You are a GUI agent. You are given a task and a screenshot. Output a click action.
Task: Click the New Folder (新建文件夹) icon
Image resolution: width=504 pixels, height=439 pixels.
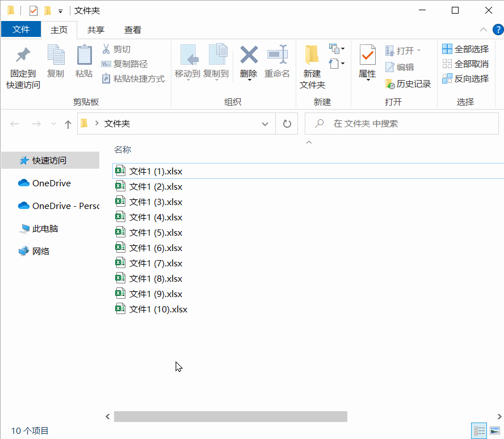point(312,56)
